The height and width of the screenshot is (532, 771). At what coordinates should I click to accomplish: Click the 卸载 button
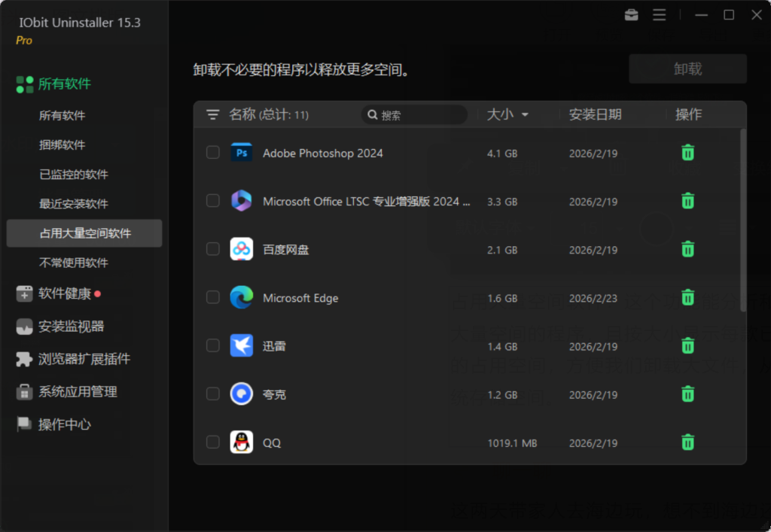[687, 68]
